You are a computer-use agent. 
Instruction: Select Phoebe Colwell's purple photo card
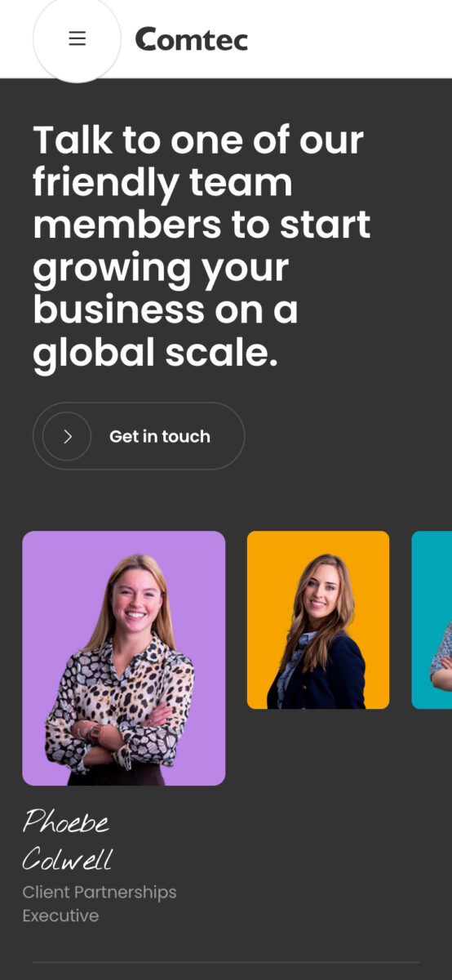click(124, 658)
